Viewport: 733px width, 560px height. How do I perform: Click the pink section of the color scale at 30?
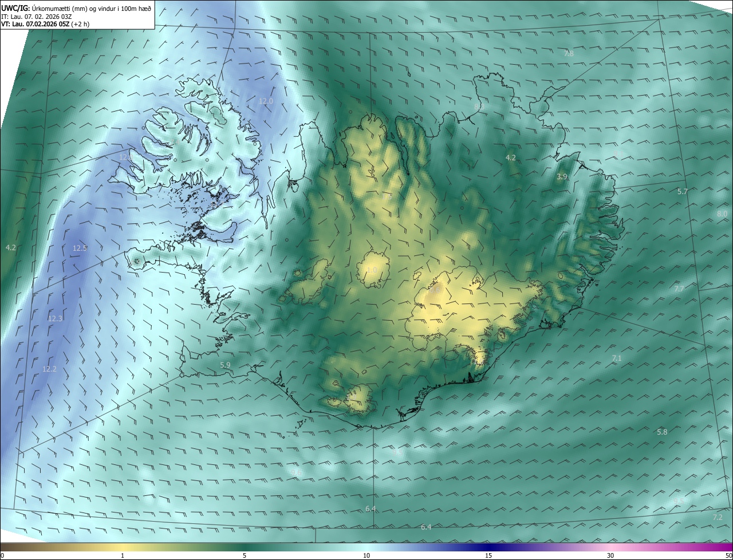point(610,547)
